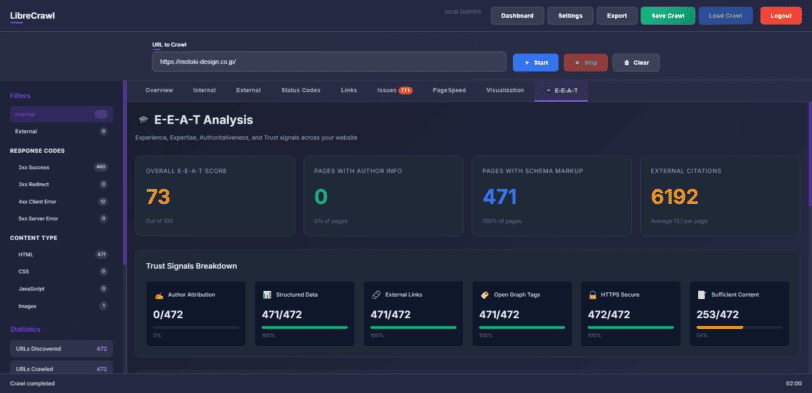Filter content type CSS
This screenshot has width=812, height=393.
click(61, 271)
